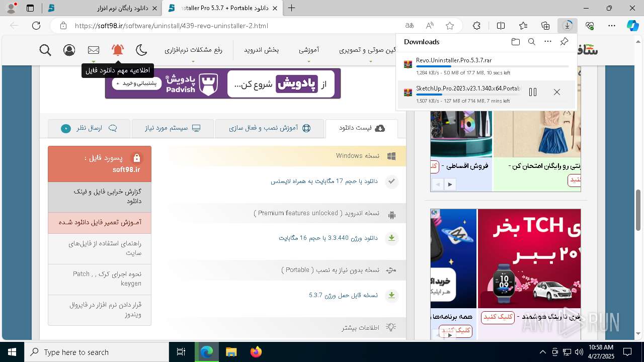Open آموزش تعمیر فایل دانلود شده link
The image size is (644, 362).
100,222
